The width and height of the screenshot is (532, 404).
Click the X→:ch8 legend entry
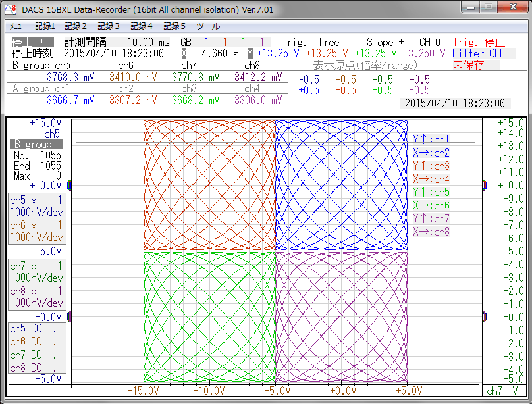pos(431,232)
